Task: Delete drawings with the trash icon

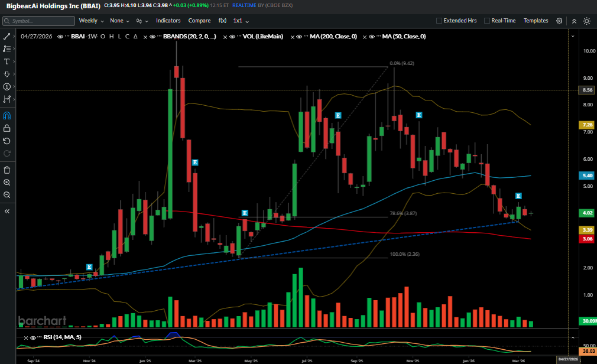Action: coord(7,170)
